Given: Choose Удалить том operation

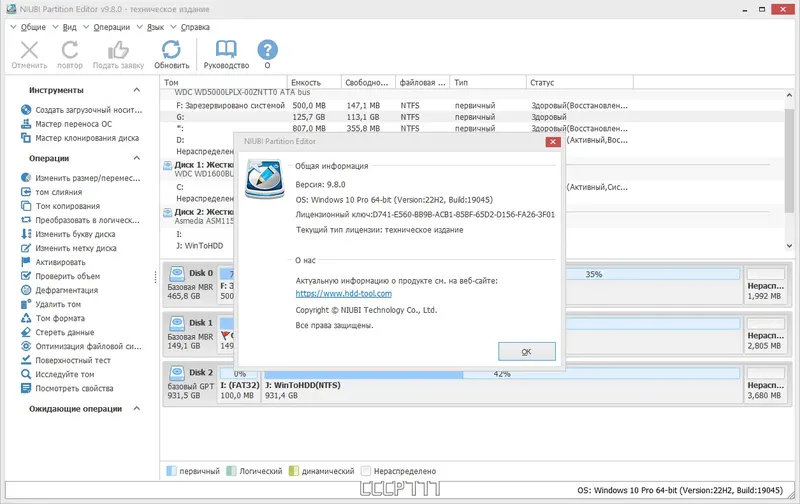Looking at the screenshot, I should [51, 304].
